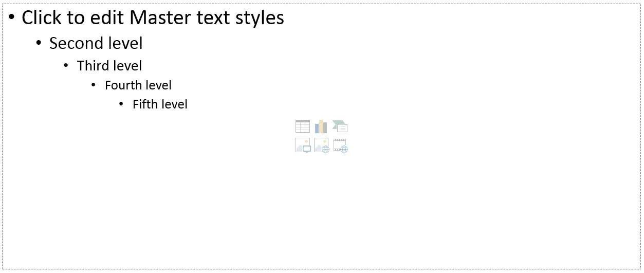Viewport: 644px width, 273px height.
Task: Click the Insert Chart bar-graph icon
Action: (321, 126)
